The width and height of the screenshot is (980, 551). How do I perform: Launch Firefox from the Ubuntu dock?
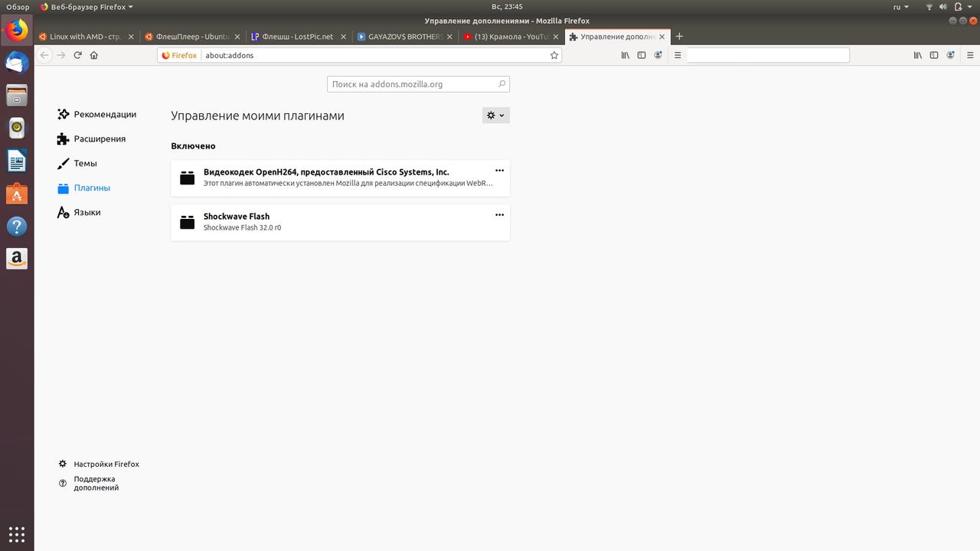point(17,31)
